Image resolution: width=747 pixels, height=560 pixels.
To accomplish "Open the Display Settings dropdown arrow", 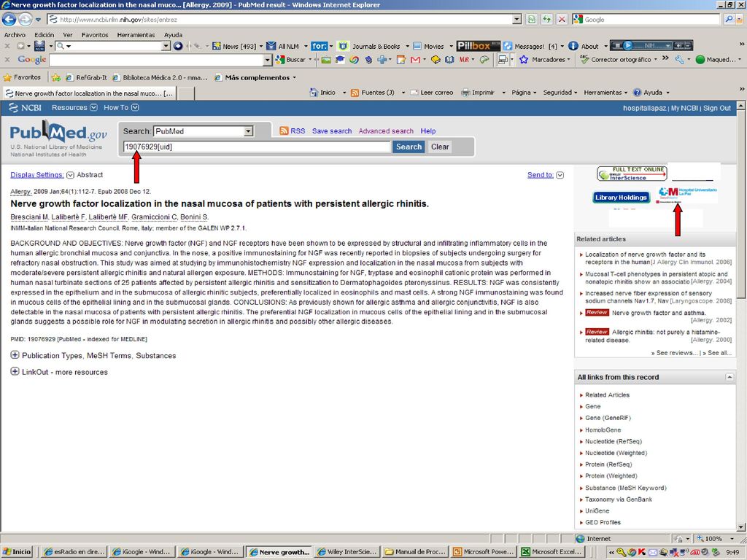I will click(x=71, y=175).
